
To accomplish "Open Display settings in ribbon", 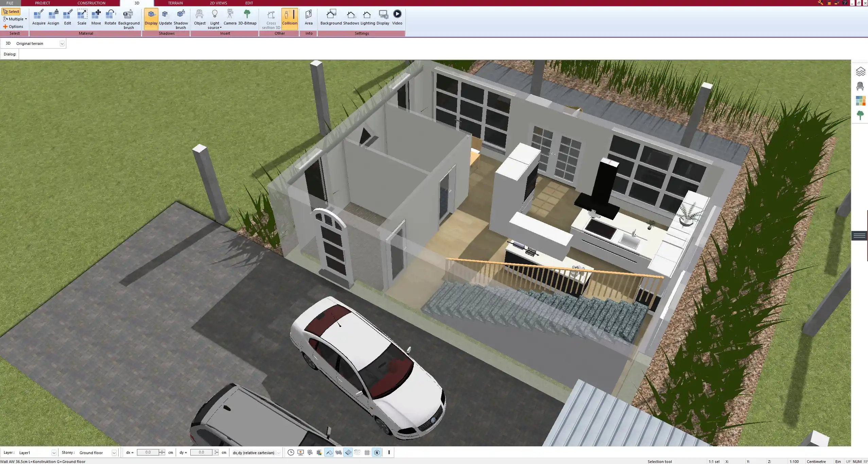I will pos(383,17).
